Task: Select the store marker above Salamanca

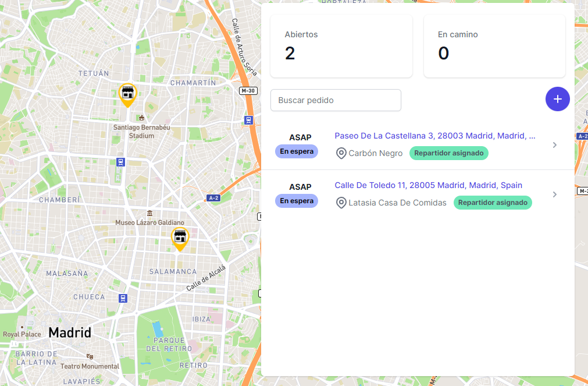Action: click(180, 238)
